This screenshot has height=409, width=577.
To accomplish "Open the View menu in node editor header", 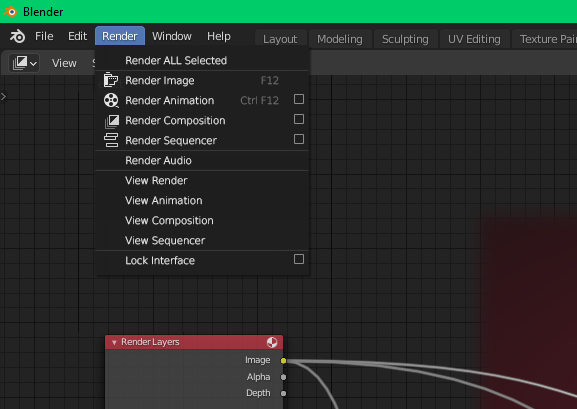I will click(x=64, y=63).
